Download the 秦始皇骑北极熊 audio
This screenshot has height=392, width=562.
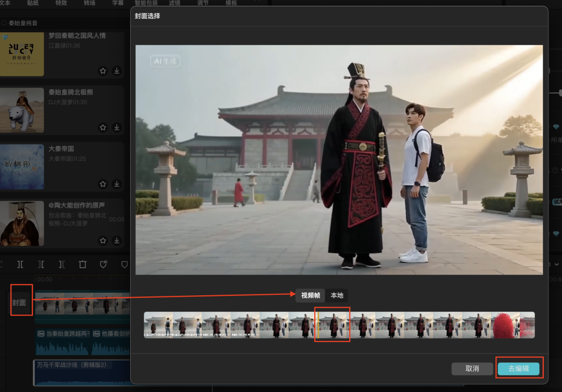tap(117, 127)
